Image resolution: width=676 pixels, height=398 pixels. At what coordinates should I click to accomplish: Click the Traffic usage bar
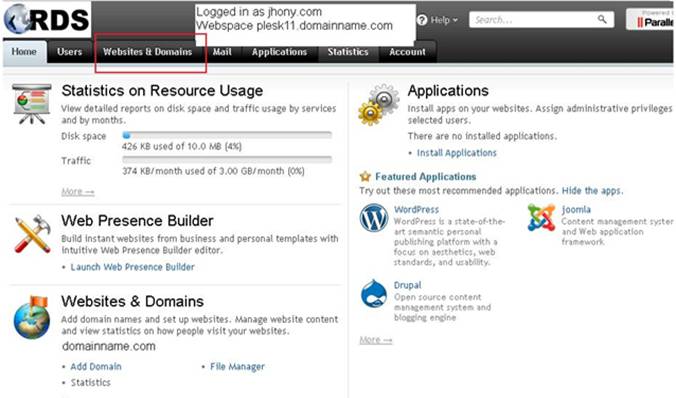[x=227, y=160]
